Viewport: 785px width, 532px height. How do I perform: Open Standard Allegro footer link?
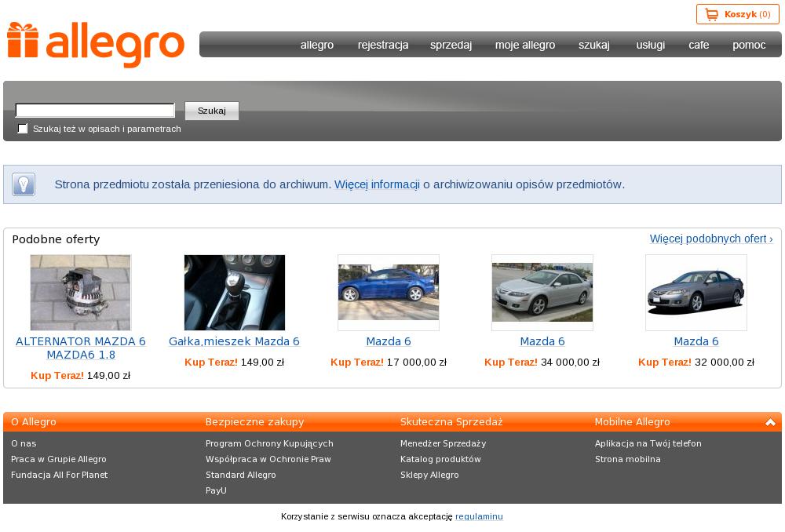(240, 475)
